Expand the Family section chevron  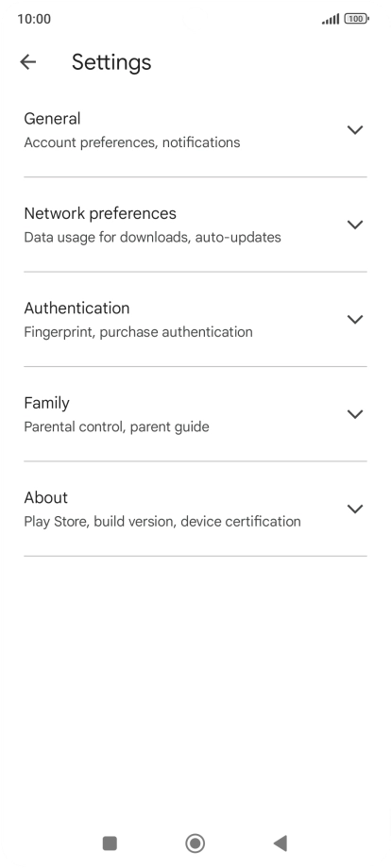point(354,413)
